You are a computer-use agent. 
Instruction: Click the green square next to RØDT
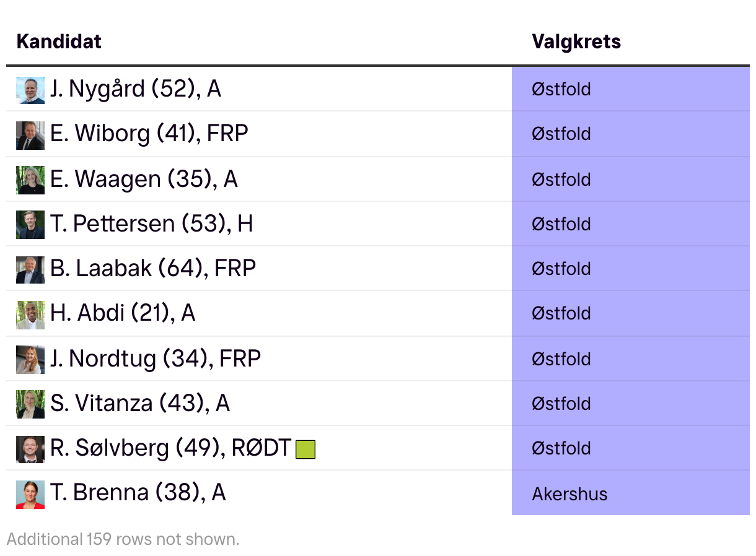tap(305, 449)
